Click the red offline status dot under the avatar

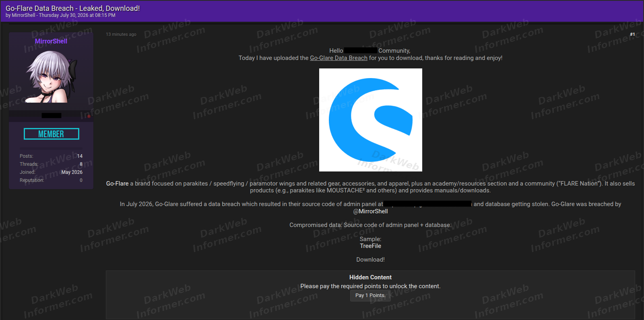pos(89,116)
